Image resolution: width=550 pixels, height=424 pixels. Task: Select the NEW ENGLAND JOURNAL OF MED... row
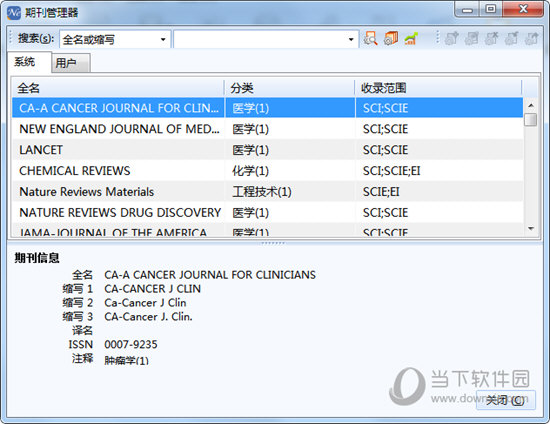pyautogui.click(x=267, y=129)
